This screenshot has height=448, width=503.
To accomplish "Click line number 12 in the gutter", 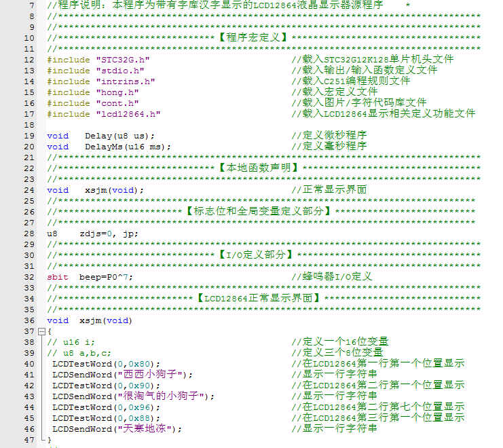I will [x=29, y=60].
